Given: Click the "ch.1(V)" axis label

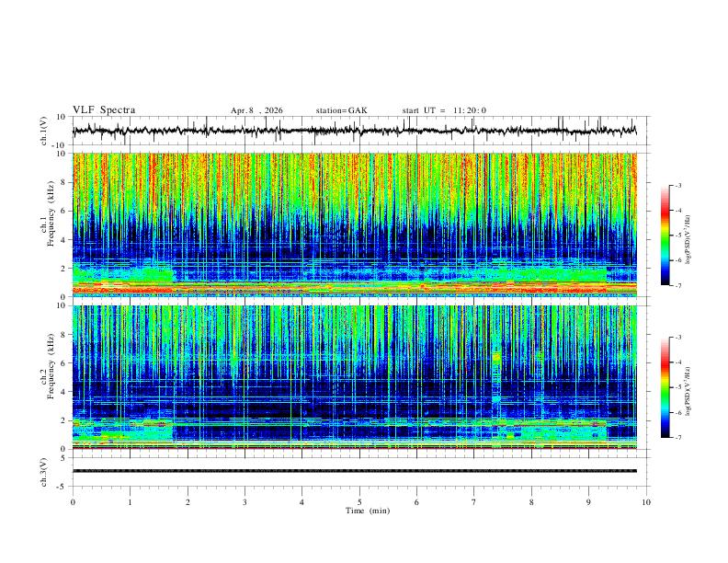Looking at the screenshot, I should 44,131.
